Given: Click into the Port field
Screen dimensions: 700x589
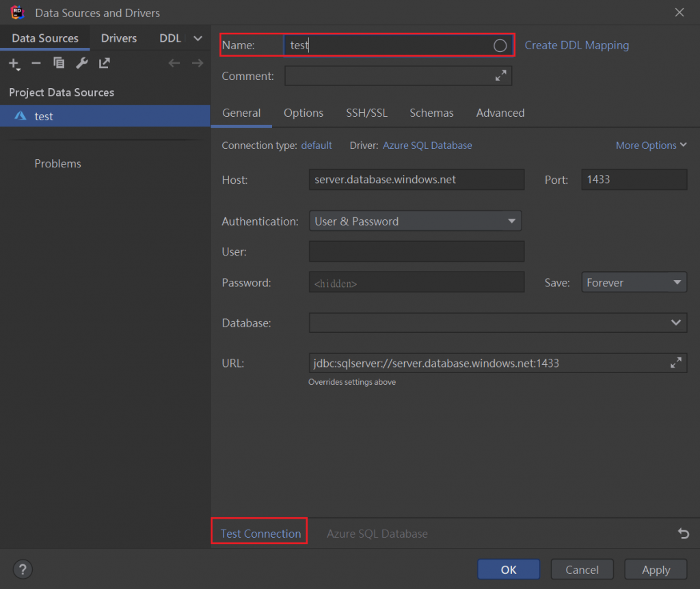Looking at the screenshot, I should [634, 180].
